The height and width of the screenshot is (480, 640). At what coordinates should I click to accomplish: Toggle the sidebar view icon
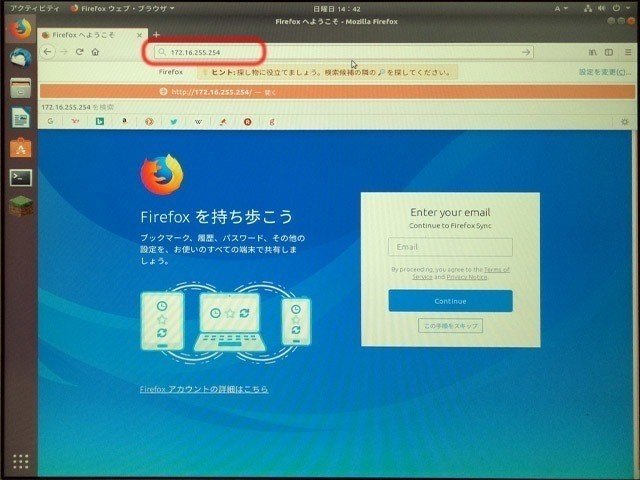pos(609,52)
